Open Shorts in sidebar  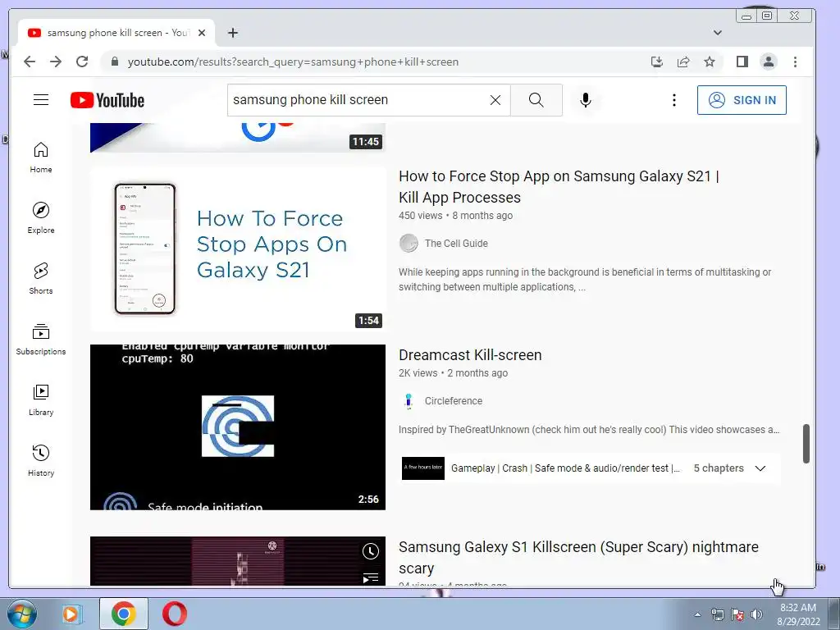[41, 279]
